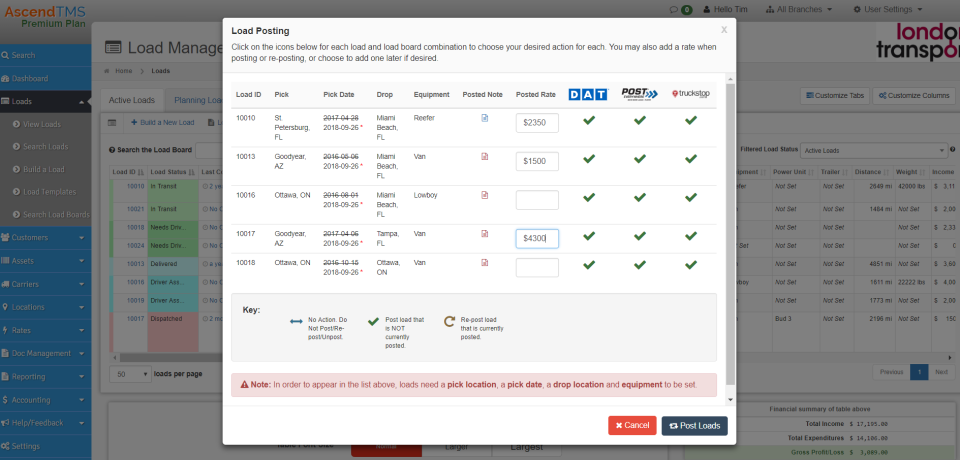Image resolution: width=960 pixels, height=460 pixels.
Task: Click empty posted rate field for load 10016
Action: [x=537, y=200]
